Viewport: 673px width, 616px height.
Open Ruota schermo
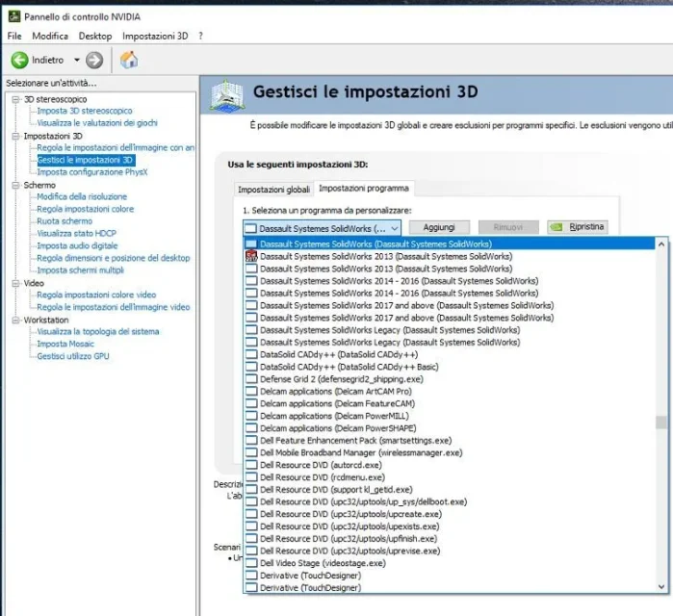tap(65, 221)
